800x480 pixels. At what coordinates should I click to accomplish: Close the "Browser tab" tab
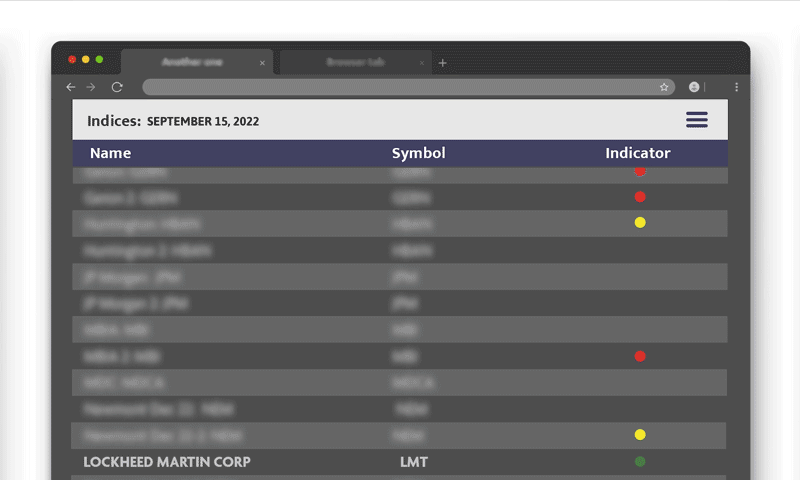point(422,63)
